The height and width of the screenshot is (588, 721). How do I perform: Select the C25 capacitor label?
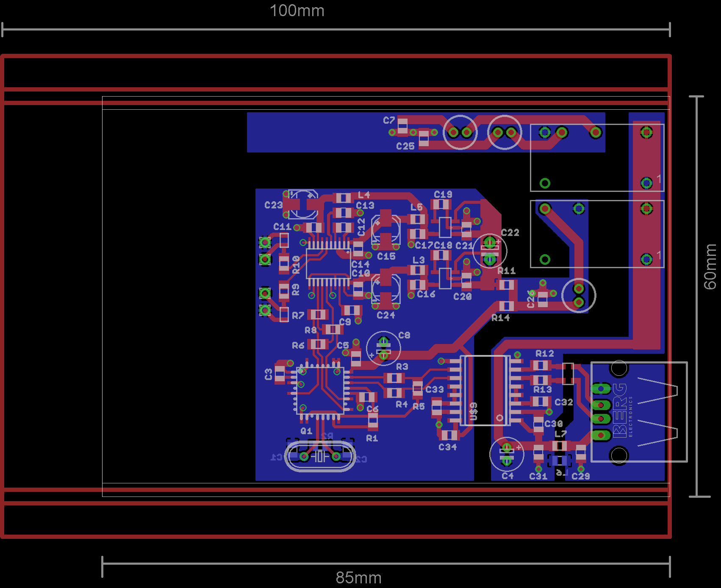(x=405, y=146)
